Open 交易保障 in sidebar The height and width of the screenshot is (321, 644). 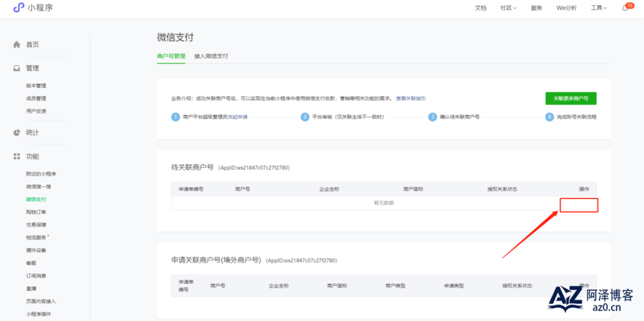point(36,225)
